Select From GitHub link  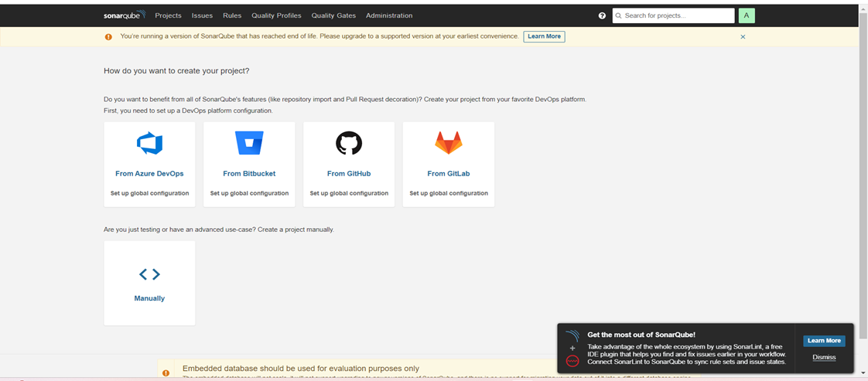(x=349, y=174)
